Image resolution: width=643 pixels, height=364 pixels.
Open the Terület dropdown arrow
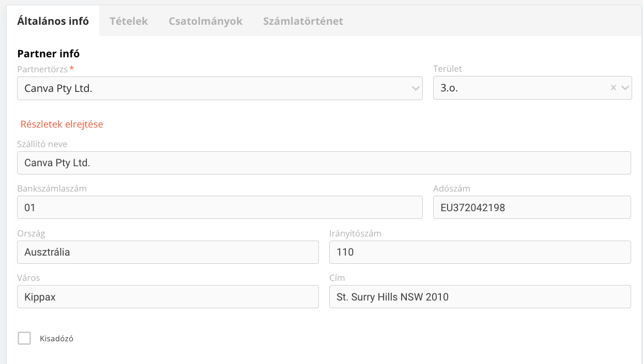tap(625, 88)
